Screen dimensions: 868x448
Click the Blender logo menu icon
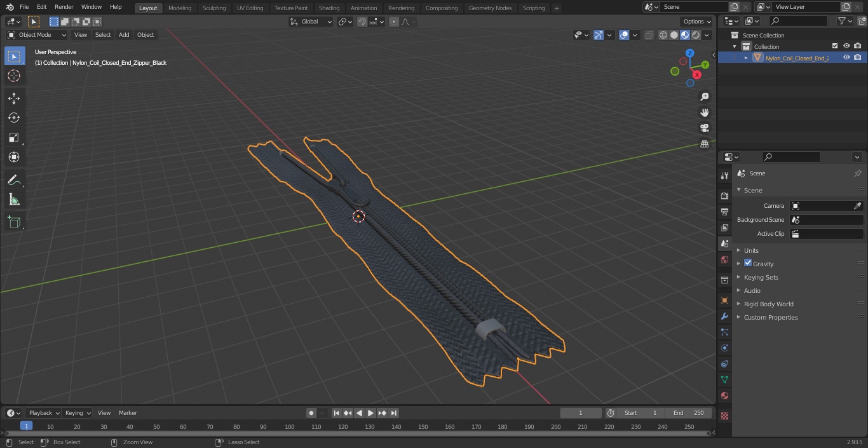tap(10, 7)
